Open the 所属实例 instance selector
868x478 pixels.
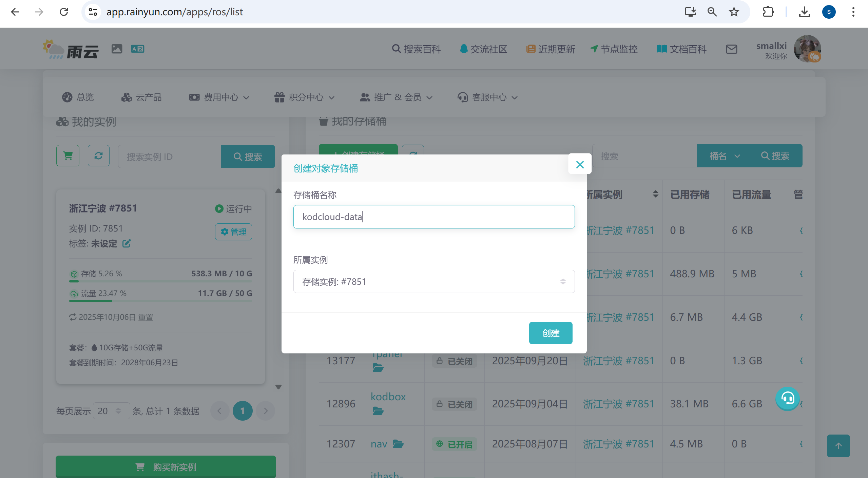(434, 281)
